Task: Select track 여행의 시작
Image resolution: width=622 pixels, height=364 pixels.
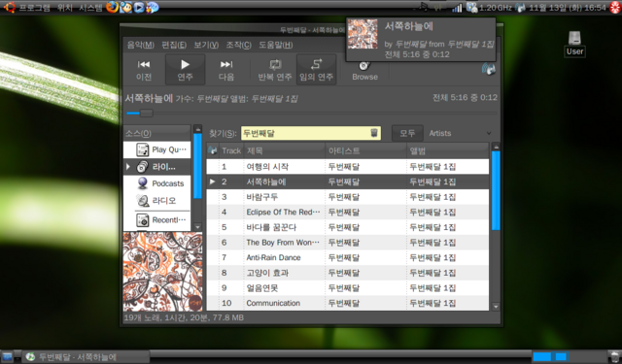Action: (348, 167)
